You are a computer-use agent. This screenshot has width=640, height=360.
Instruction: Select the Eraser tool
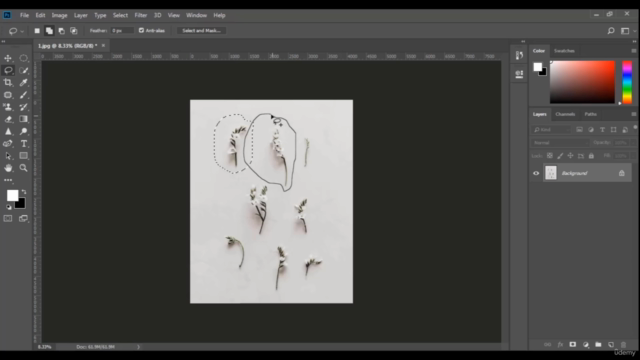8,119
